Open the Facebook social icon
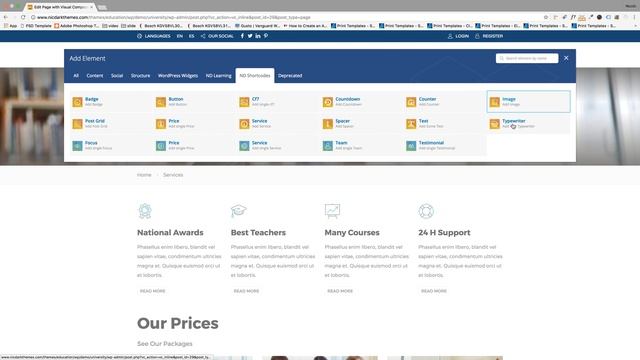This screenshot has height=360, width=640. 242,36
